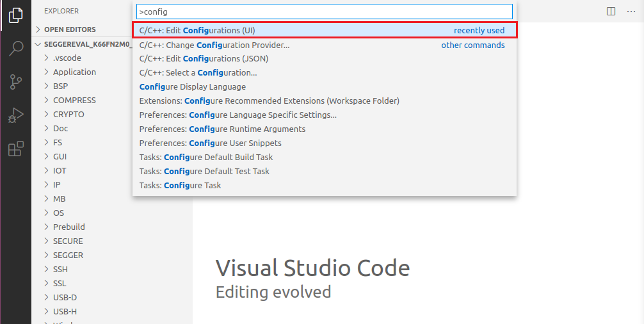Open the Application folder in tree
This screenshot has width=644, height=324.
(x=74, y=72)
